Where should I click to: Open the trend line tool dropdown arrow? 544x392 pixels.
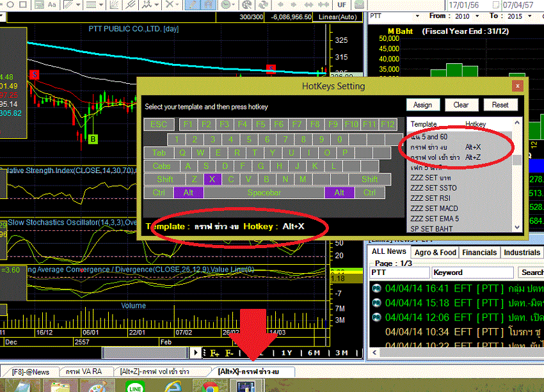pos(78,4)
